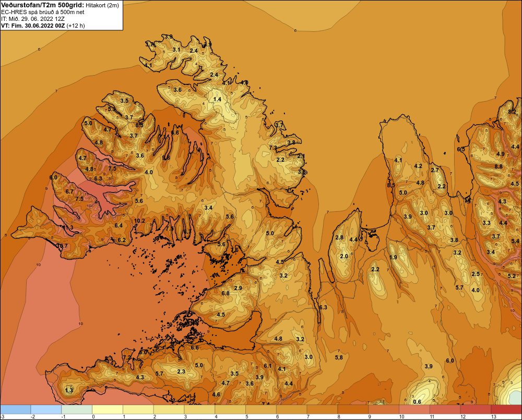Click the legend tick label '-3'

[x=3, y=417]
